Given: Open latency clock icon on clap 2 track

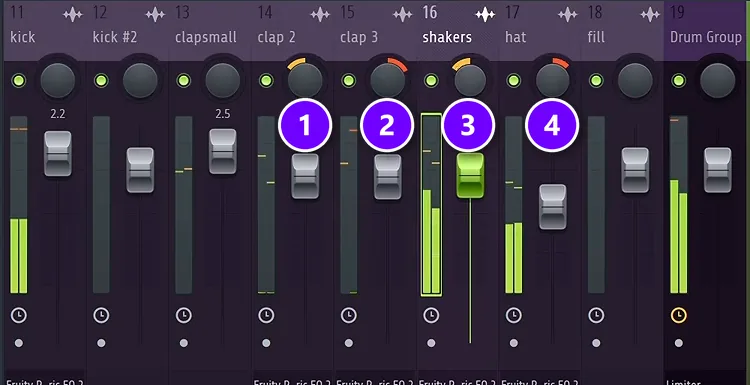Looking at the screenshot, I should (x=266, y=315).
